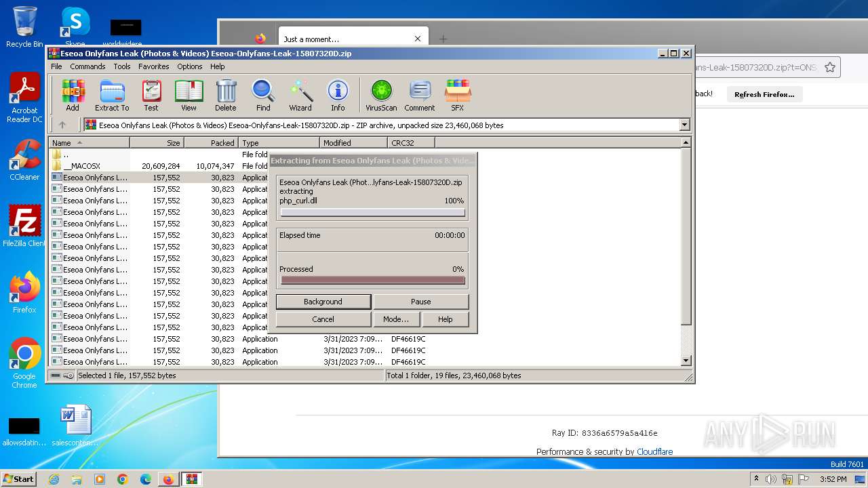Open the salesconten Word document icon

[x=75, y=426]
